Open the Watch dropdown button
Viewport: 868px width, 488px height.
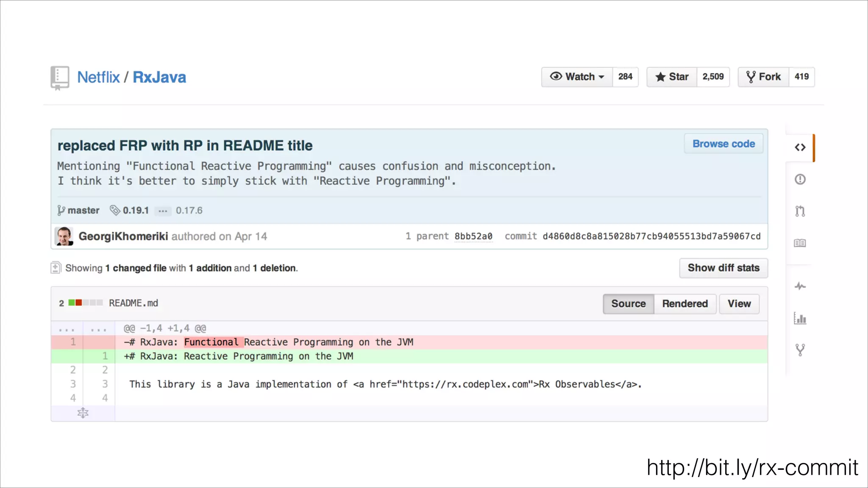tap(577, 77)
